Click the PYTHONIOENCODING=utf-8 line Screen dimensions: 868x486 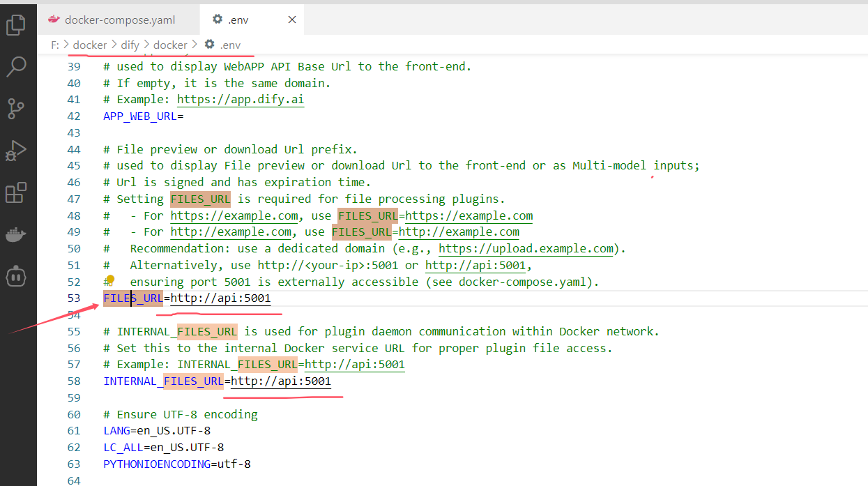[176, 464]
